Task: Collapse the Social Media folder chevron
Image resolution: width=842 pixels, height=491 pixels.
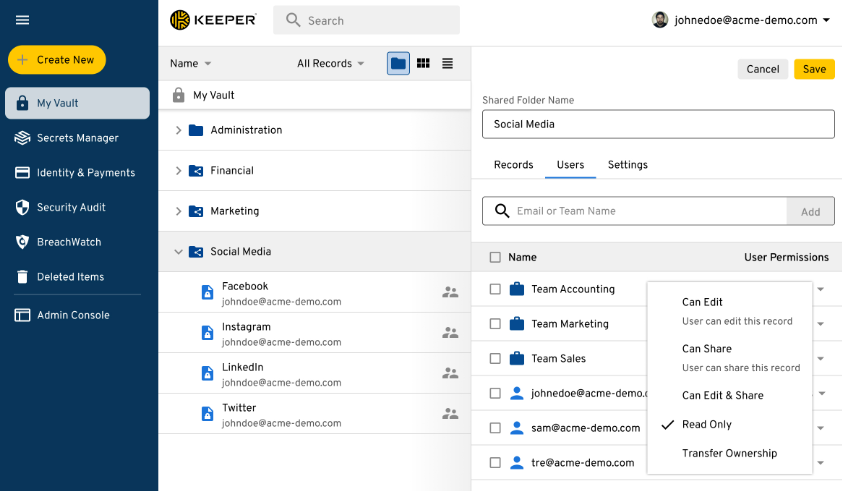Action: tap(178, 251)
